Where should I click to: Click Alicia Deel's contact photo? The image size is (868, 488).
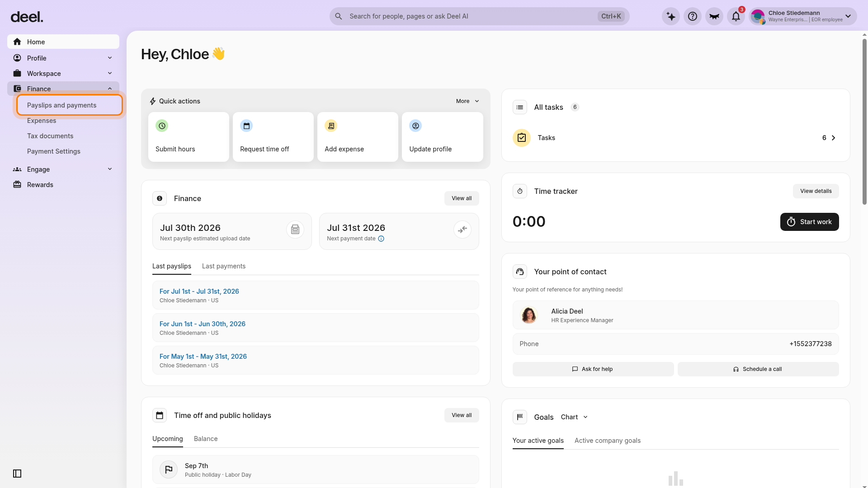(529, 315)
